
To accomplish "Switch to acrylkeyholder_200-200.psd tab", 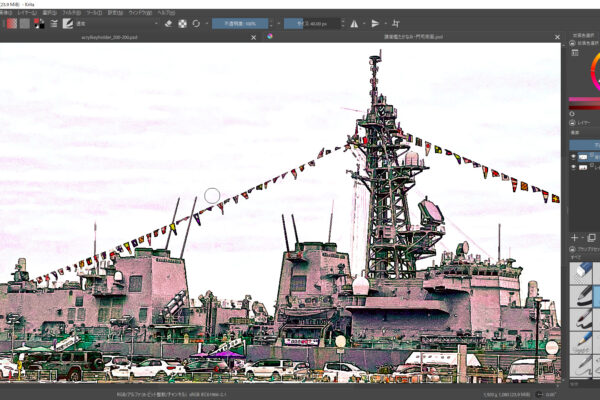I will [x=109, y=37].
